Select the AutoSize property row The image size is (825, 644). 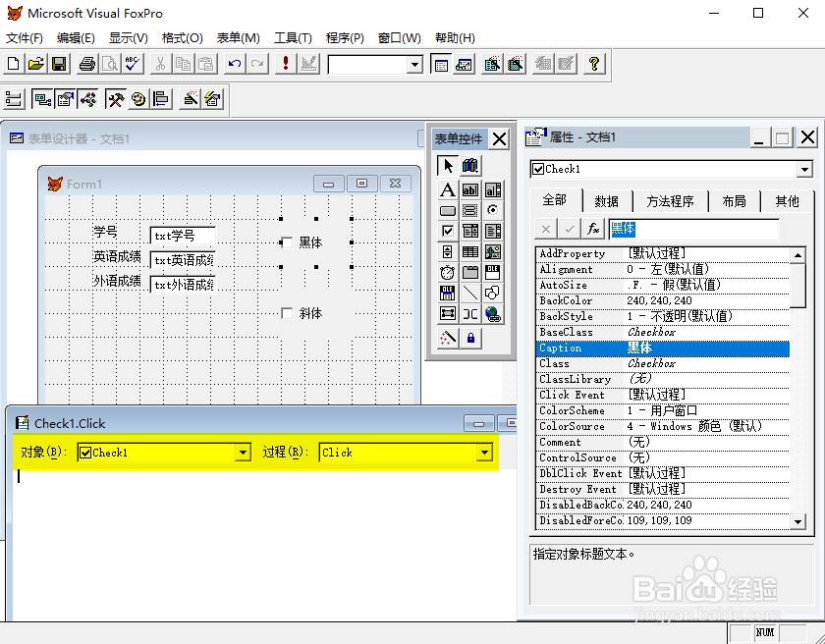point(663,285)
